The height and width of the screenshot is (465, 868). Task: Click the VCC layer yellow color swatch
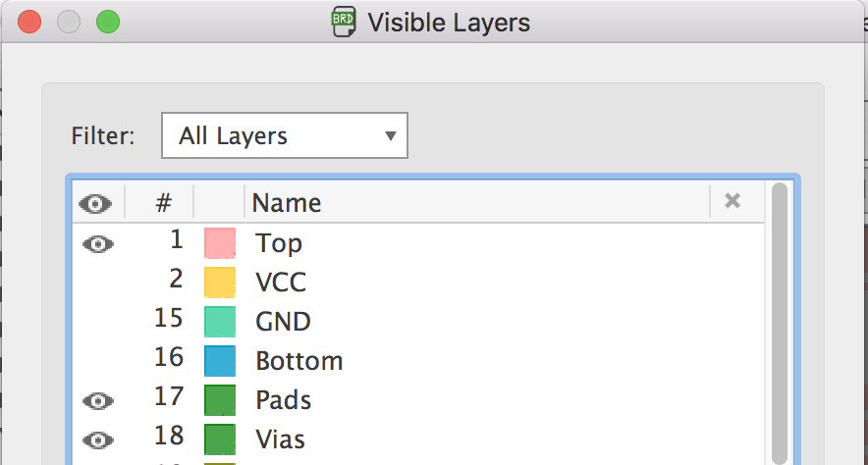(x=220, y=283)
